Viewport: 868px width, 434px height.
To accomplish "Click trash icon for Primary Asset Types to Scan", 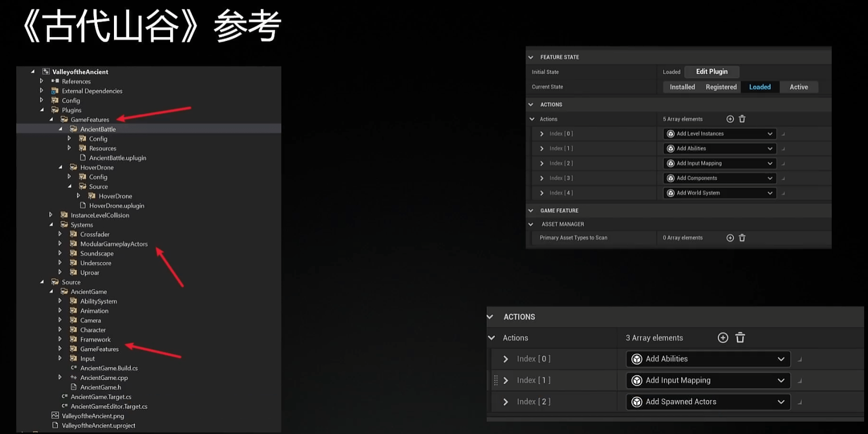I will coord(742,238).
